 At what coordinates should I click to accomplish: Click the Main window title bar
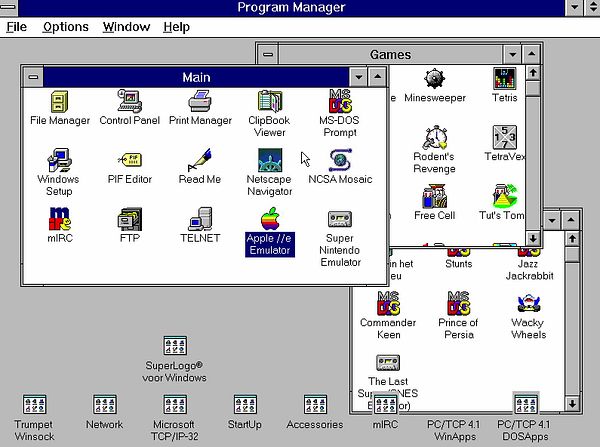[x=196, y=77]
